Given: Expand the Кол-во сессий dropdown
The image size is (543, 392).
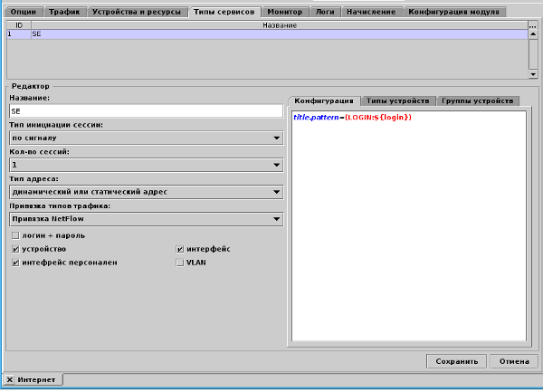Looking at the screenshot, I should [145, 165].
